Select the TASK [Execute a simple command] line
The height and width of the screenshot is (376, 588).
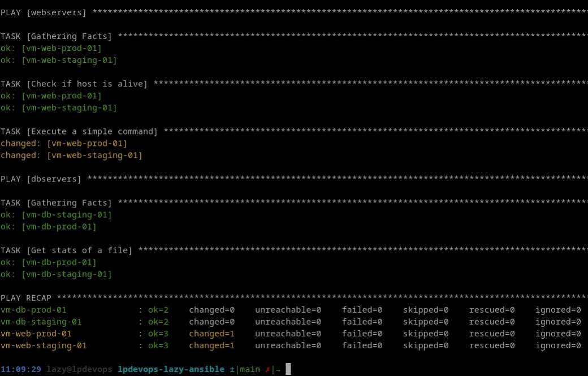click(x=294, y=132)
